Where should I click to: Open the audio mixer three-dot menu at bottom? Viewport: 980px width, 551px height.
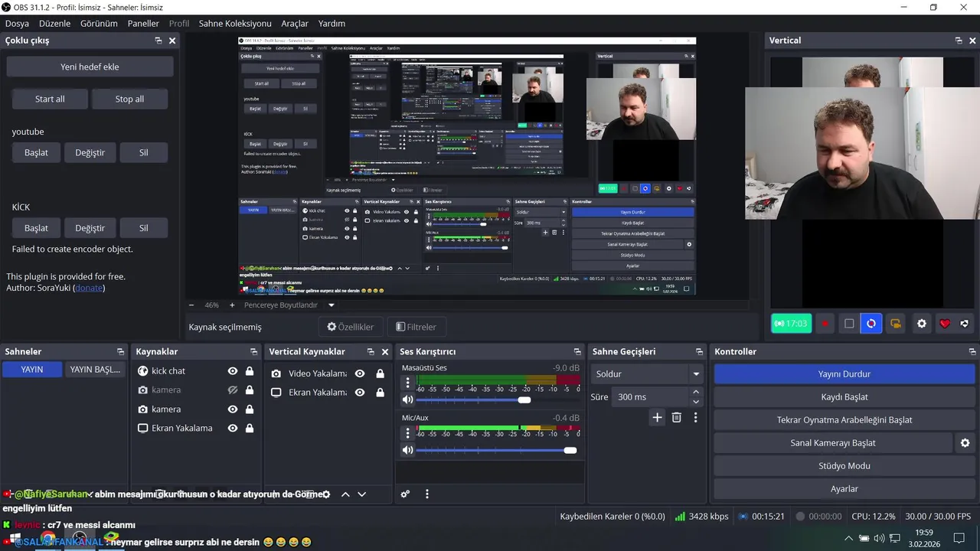click(427, 494)
